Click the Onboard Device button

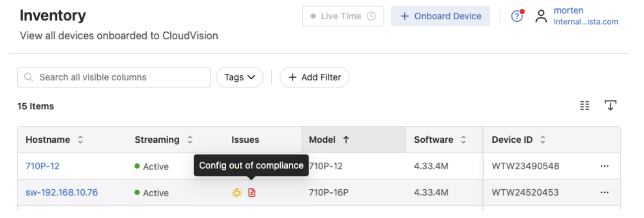[440, 16]
